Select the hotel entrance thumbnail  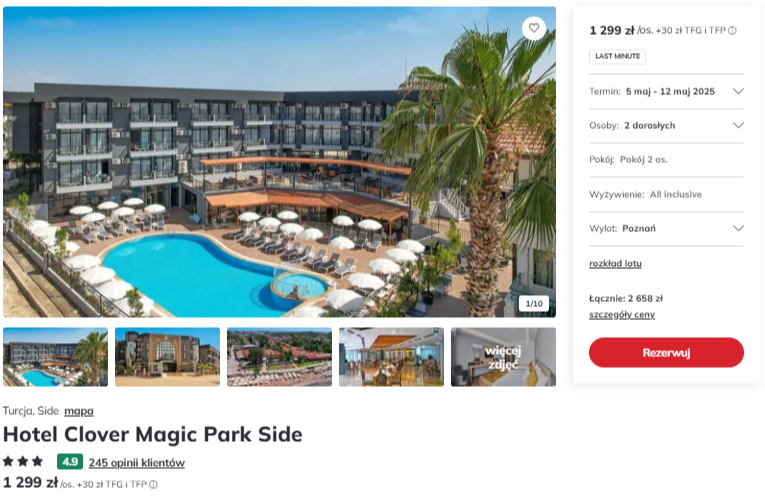tap(167, 357)
